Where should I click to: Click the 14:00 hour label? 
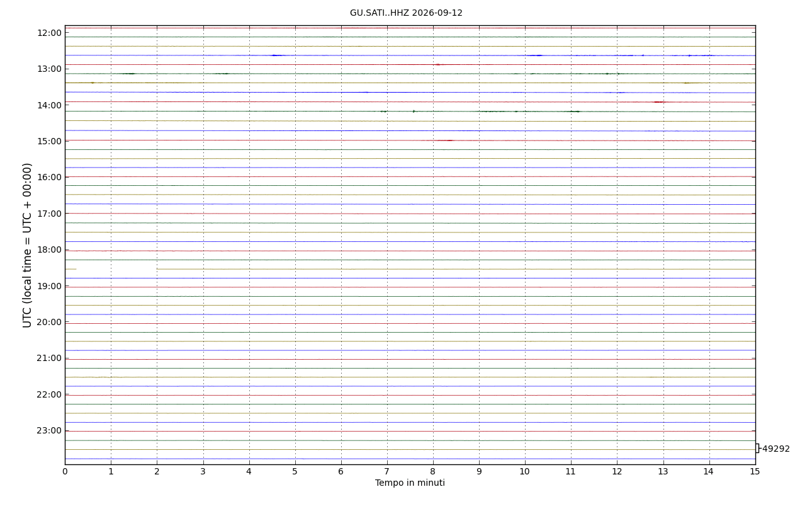49,105
